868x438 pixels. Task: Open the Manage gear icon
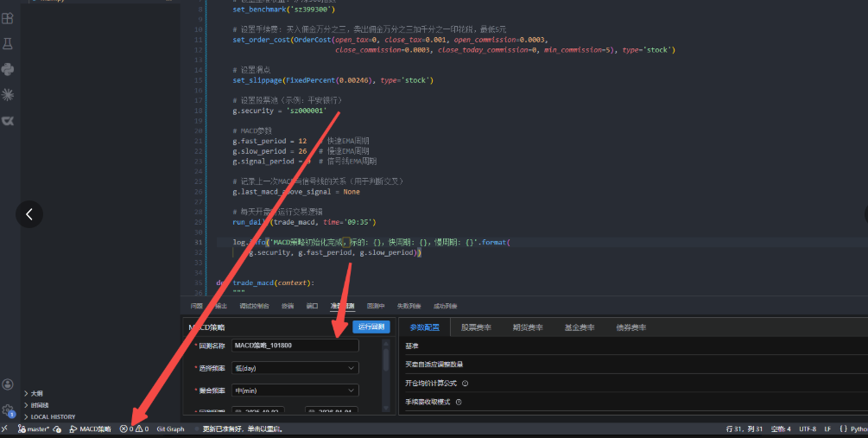pos(8,410)
